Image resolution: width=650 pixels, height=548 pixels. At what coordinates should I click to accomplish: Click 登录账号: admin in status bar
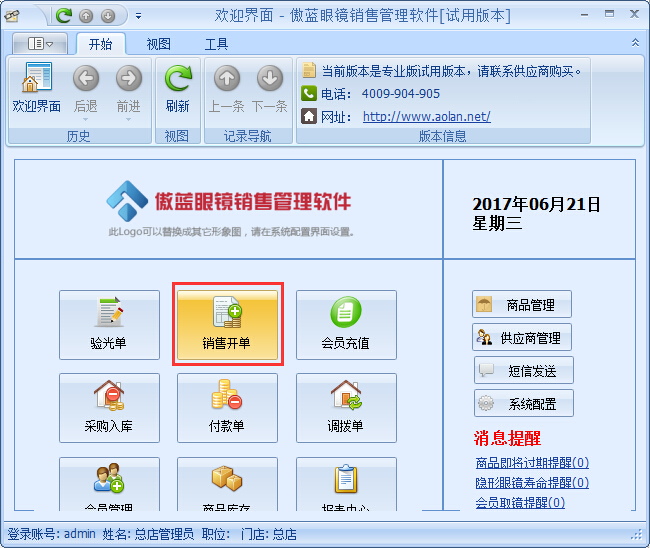(x=51, y=534)
